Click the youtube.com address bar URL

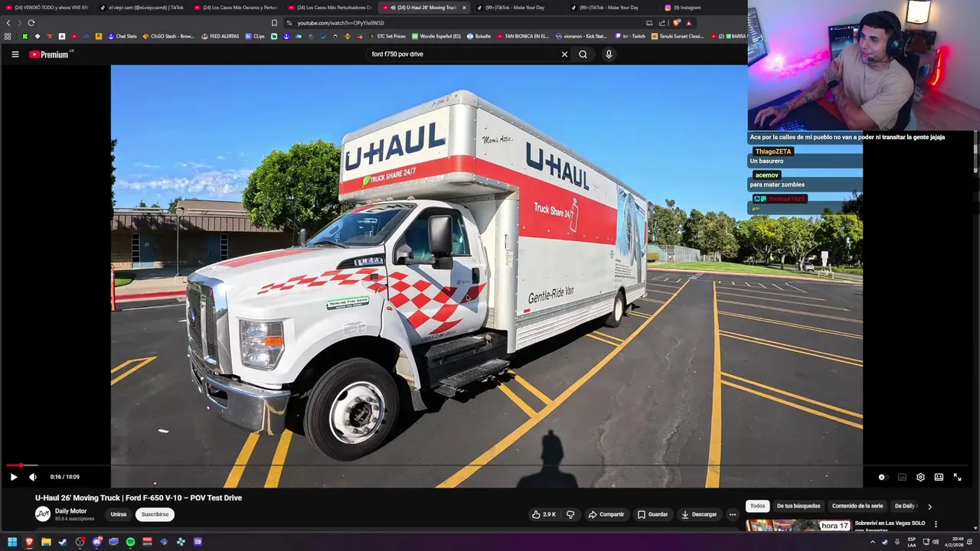(x=341, y=23)
